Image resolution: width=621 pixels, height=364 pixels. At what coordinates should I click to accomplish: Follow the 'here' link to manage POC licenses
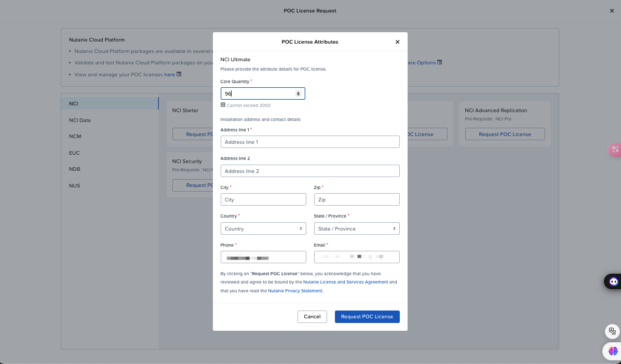coord(169,74)
